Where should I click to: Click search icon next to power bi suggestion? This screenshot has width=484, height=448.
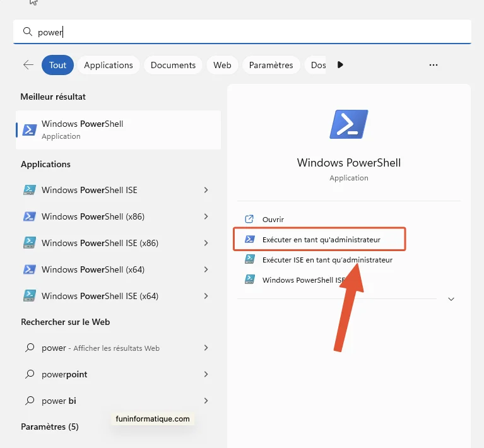[30, 401]
